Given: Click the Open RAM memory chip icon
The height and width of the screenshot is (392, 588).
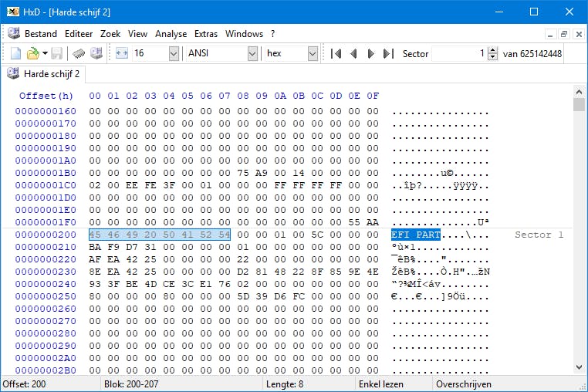Looking at the screenshot, I should pyautogui.click(x=79, y=53).
